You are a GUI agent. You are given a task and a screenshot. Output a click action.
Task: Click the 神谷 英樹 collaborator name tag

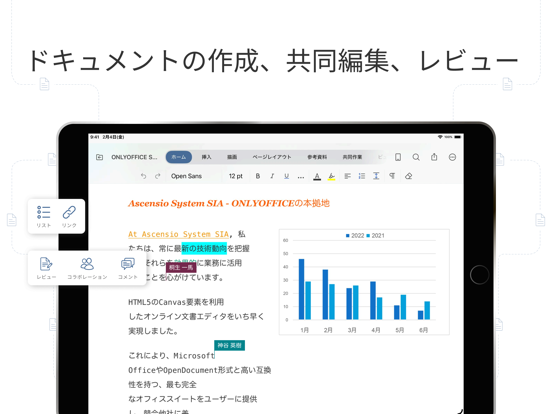229,345
